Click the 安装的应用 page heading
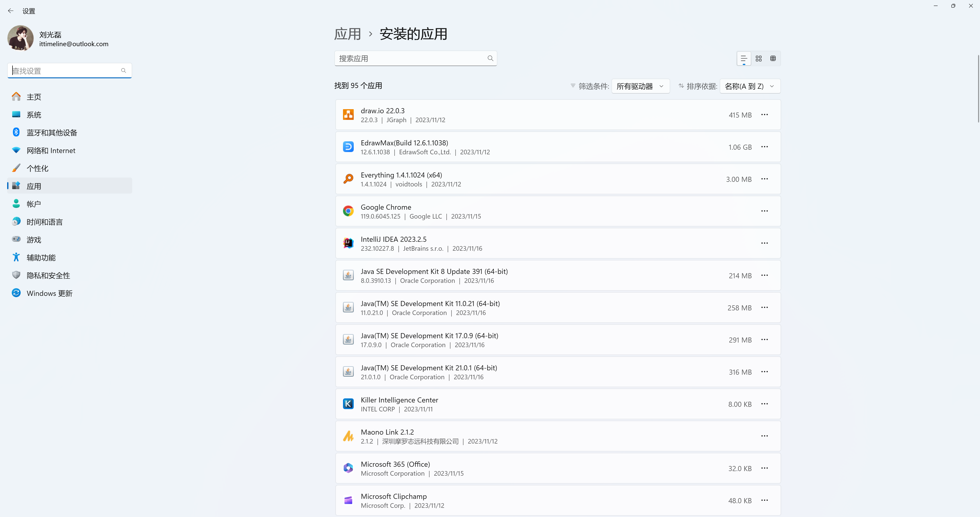980x517 pixels. [413, 34]
